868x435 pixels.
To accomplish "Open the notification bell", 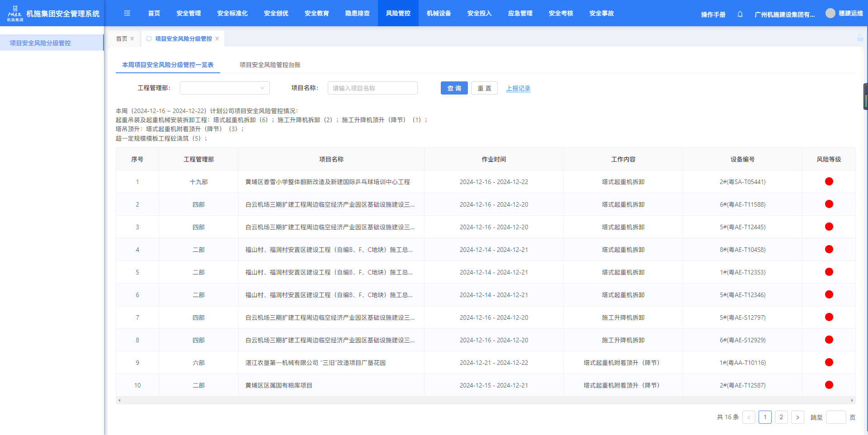I will (740, 14).
